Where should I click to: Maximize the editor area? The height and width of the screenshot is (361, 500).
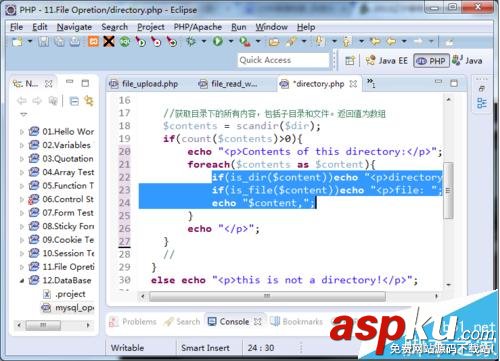click(454, 83)
